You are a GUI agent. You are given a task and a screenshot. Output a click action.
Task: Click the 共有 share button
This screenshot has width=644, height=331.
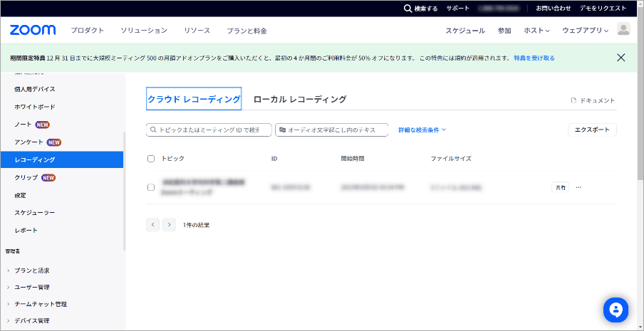click(x=560, y=187)
